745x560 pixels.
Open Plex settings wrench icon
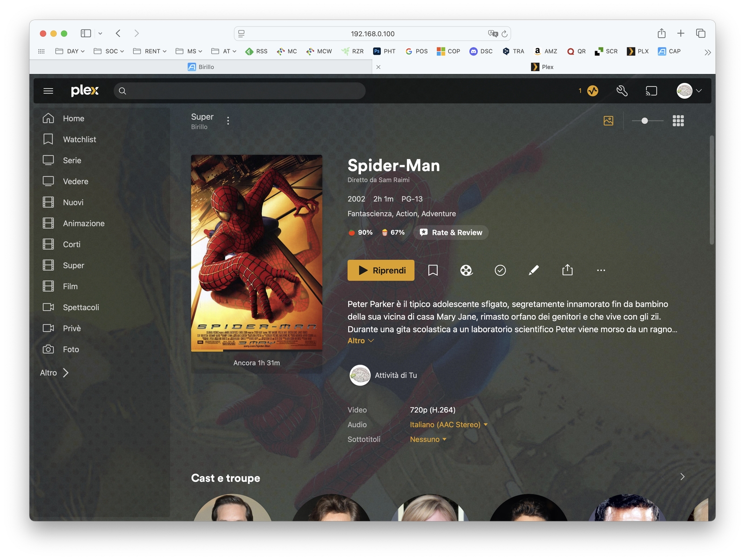click(622, 91)
